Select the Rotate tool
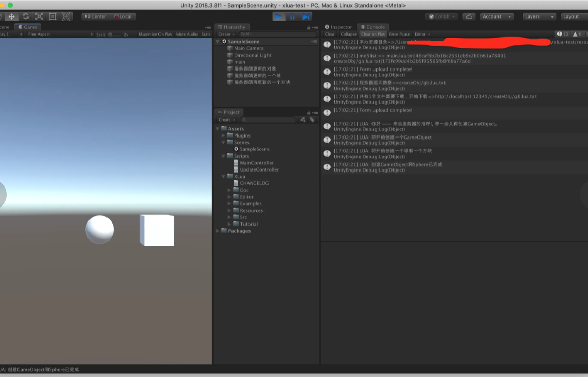 [26, 16]
